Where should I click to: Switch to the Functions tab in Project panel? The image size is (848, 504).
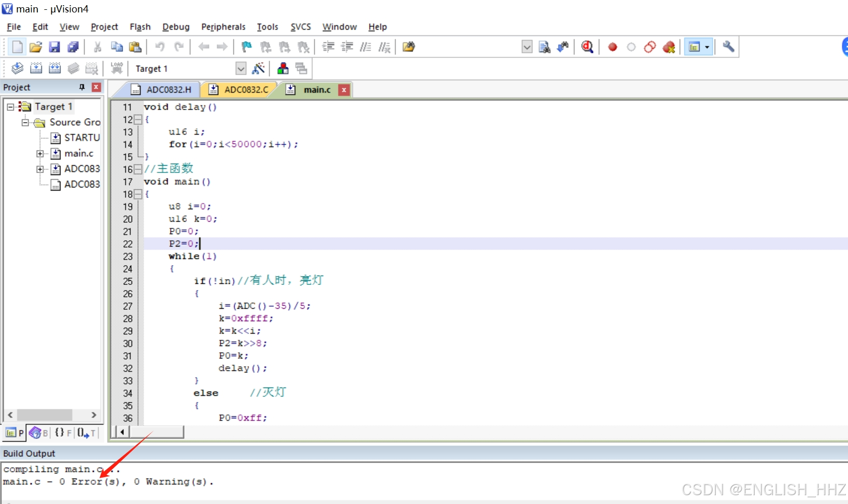click(x=63, y=433)
